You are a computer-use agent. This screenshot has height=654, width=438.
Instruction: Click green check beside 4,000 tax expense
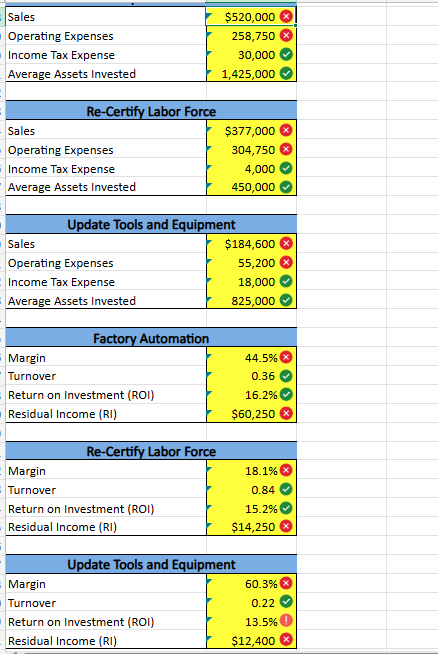pos(286,169)
